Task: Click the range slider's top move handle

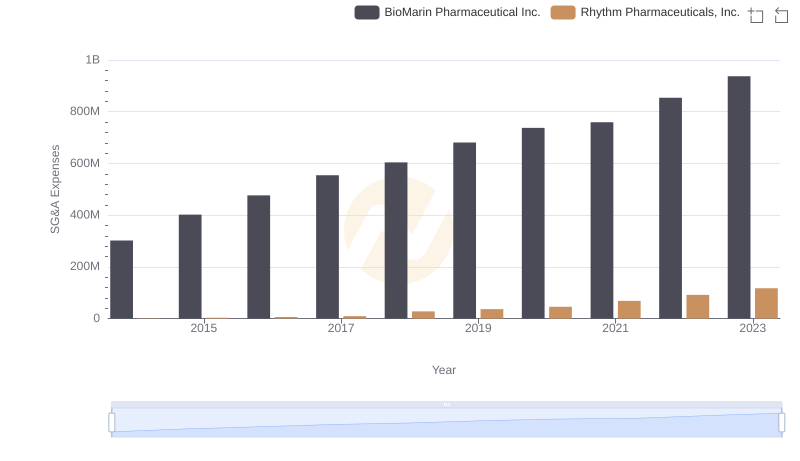Action: [x=446, y=404]
